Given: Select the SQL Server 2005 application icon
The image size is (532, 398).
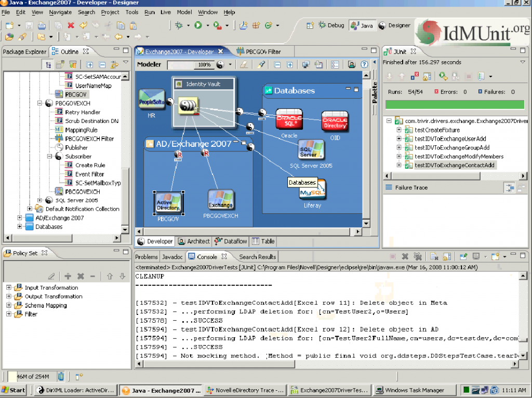Looking at the screenshot, I should [311, 150].
